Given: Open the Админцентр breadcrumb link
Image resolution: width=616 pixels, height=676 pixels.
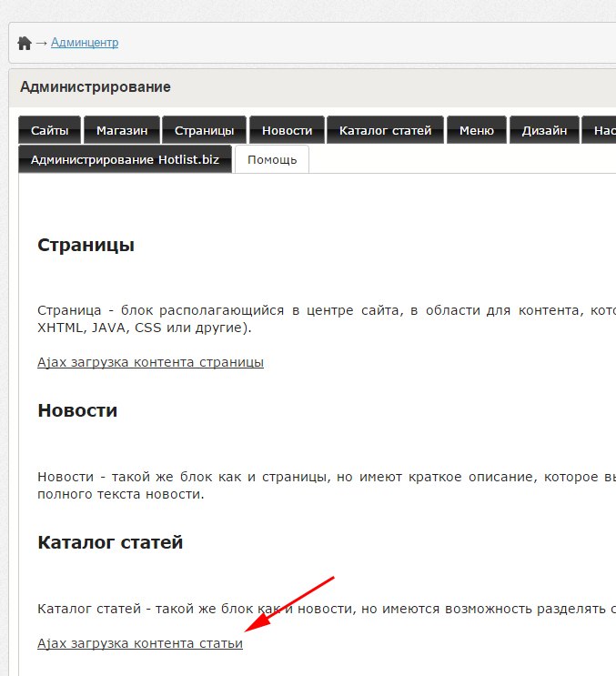Looking at the screenshot, I should (x=85, y=43).
